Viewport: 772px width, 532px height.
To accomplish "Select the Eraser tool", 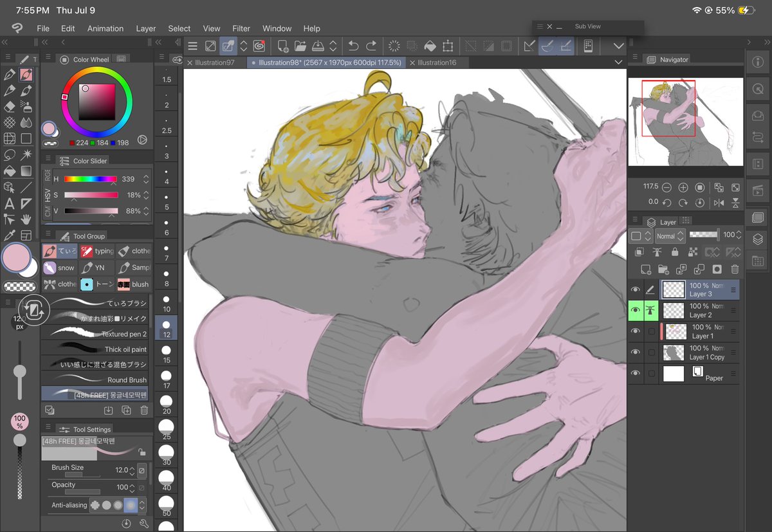I will point(10,107).
